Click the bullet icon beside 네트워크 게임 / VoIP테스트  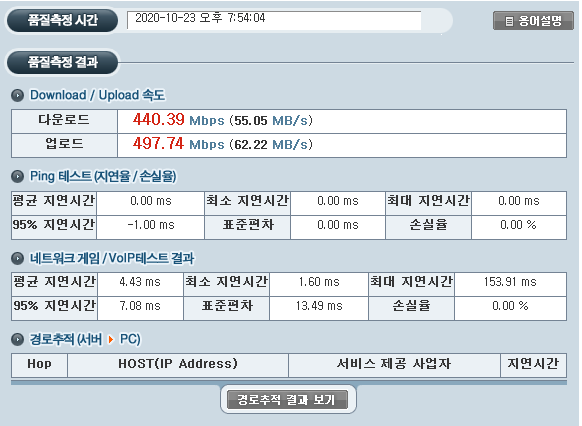click(17, 258)
